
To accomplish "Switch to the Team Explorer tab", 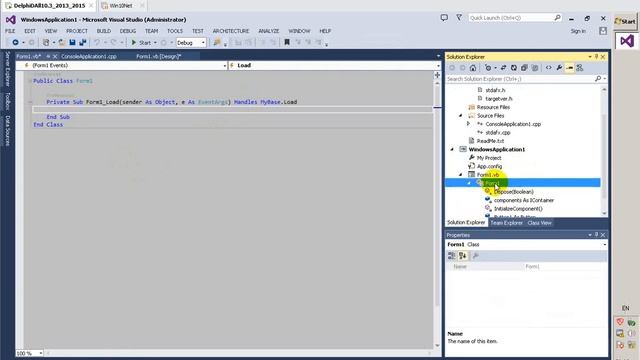I will (506, 223).
